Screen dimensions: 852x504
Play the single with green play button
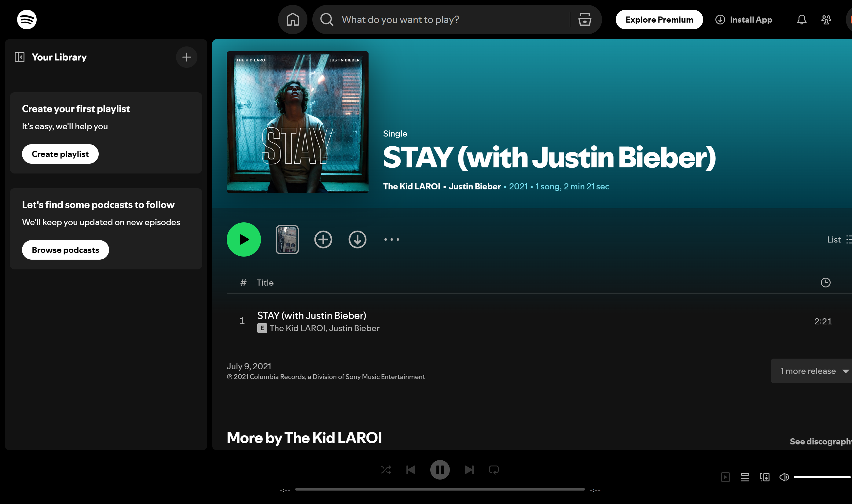coord(244,239)
